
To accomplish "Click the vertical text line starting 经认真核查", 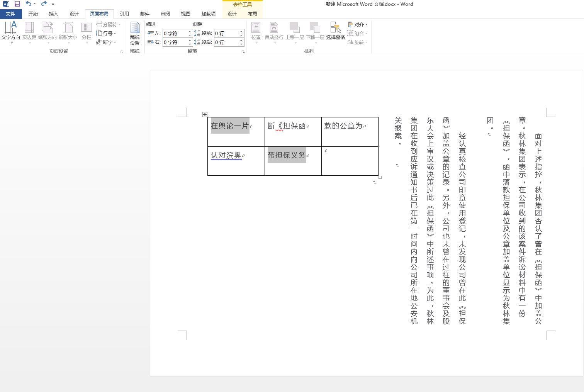I will 462,229.
